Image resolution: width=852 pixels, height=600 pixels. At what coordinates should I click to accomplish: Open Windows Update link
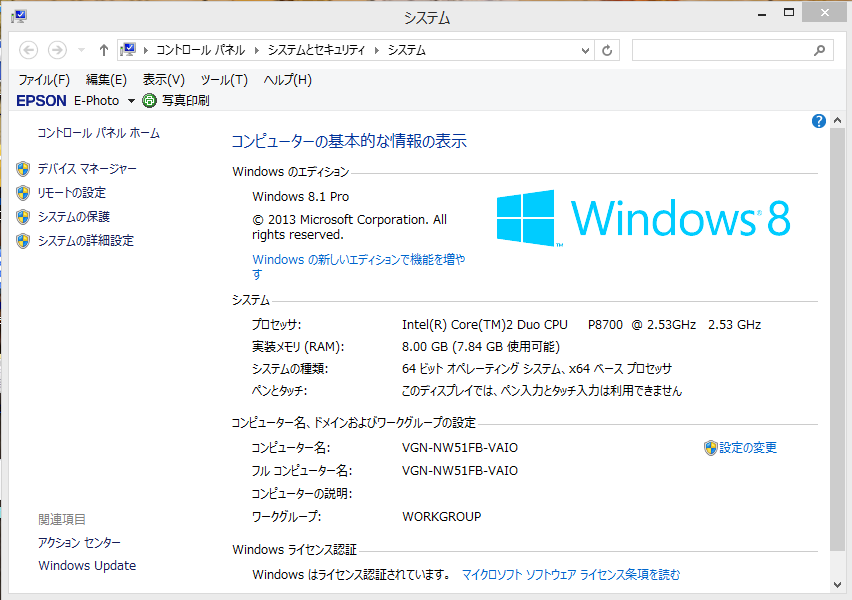click(87, 566)
